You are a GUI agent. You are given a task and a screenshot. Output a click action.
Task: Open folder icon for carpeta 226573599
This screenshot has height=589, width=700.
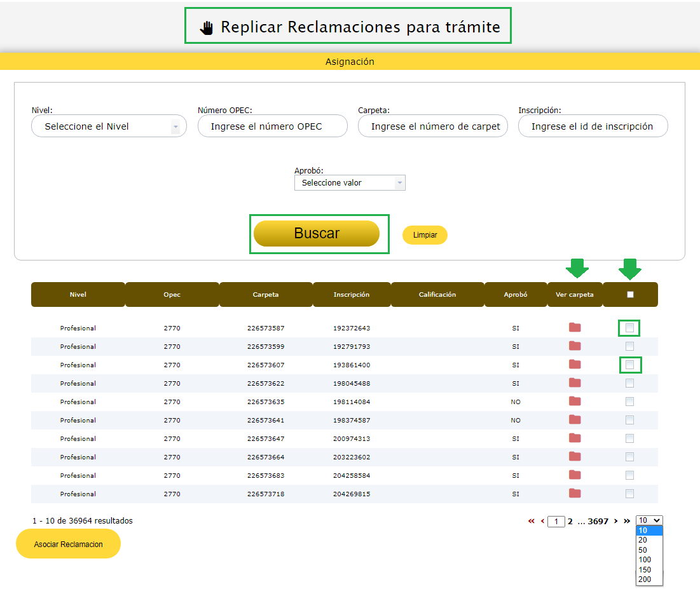tap(575, 346)
